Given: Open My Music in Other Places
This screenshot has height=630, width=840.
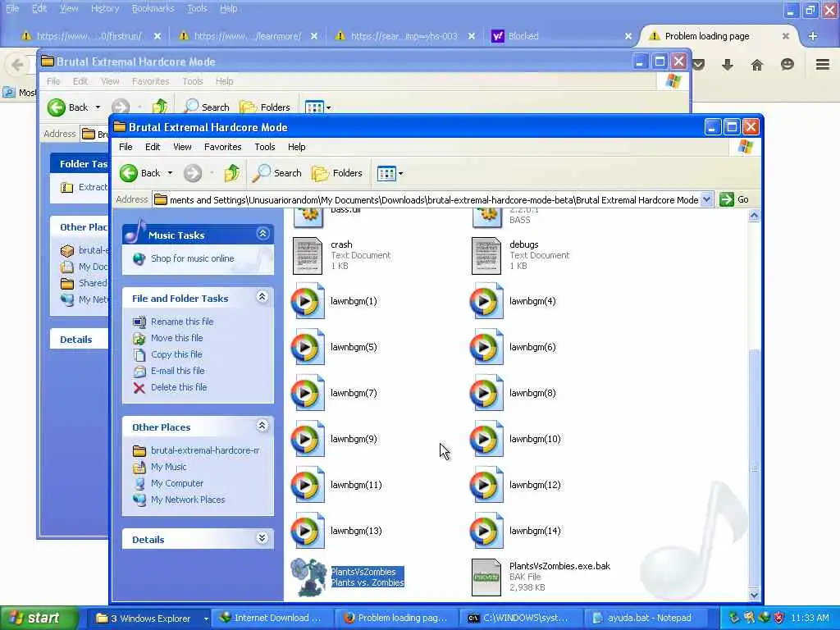Looking at the screenshot, I should tap(169, 467).
